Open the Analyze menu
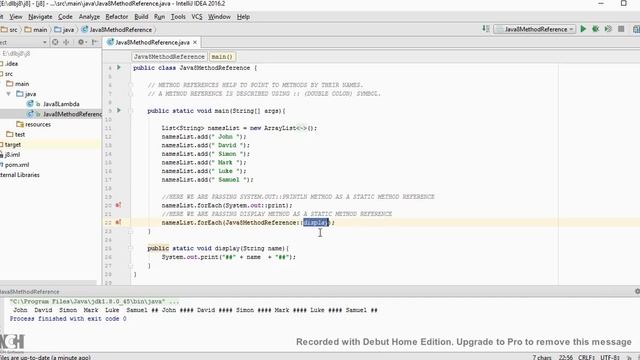This screenshot has width=640, height=360. coord(89,17)
